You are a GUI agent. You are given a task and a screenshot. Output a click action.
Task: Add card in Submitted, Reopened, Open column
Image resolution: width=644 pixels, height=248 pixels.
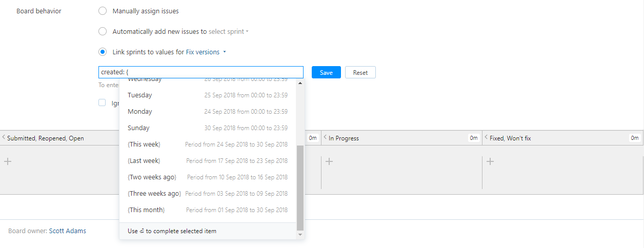coord(7,162)
